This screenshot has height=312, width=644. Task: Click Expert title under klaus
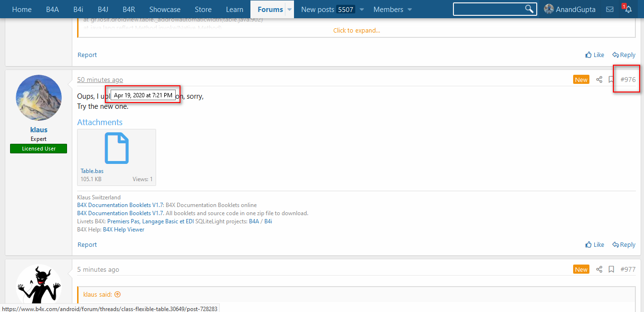click(x=39, y=139)
